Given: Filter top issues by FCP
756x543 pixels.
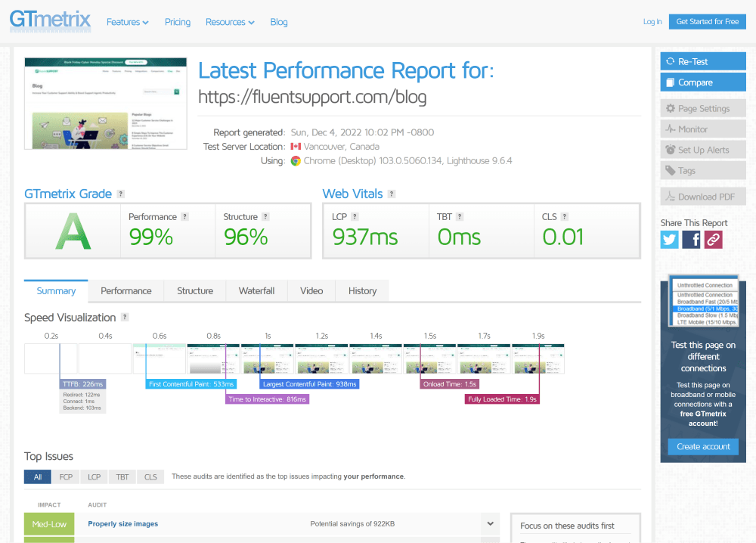Looking at the screenshot, I should coord(66,477).
